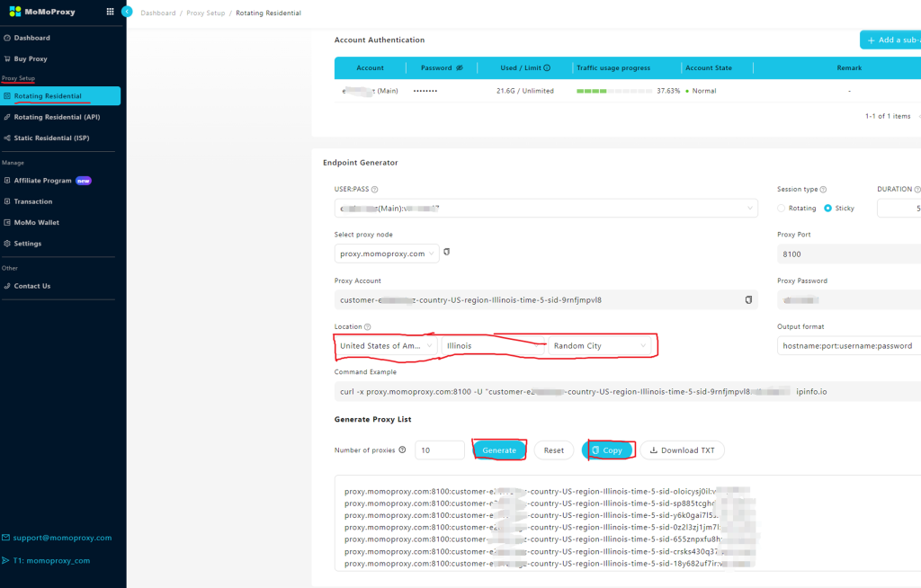Go to Affiliate Program in the sidebar

pos(42,181)
